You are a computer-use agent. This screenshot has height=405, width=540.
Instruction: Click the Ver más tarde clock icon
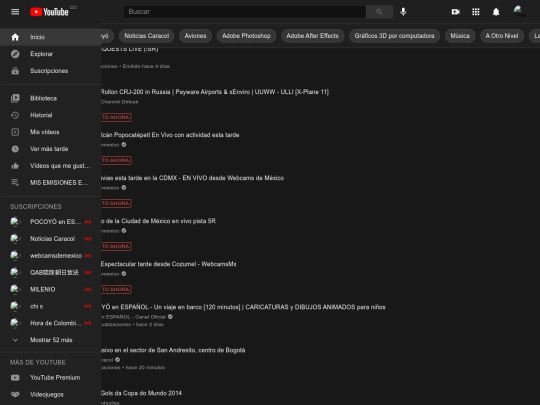click(x=15, y=149)
